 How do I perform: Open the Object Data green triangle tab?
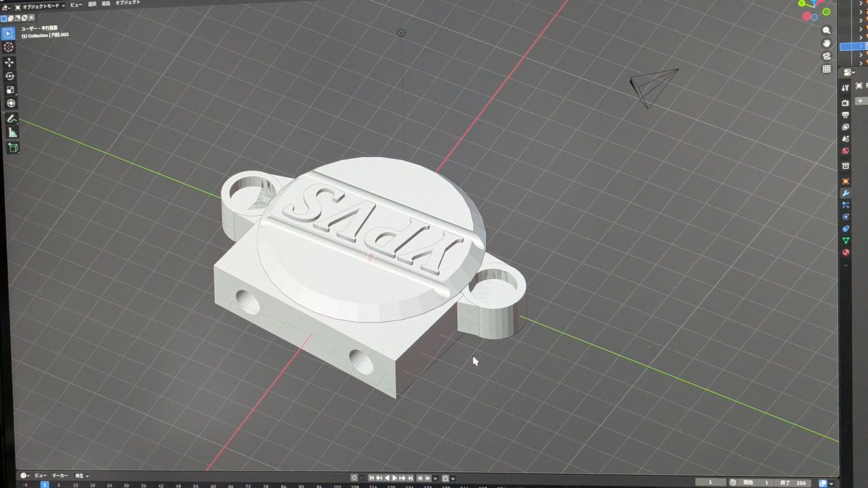pos(845,240)
